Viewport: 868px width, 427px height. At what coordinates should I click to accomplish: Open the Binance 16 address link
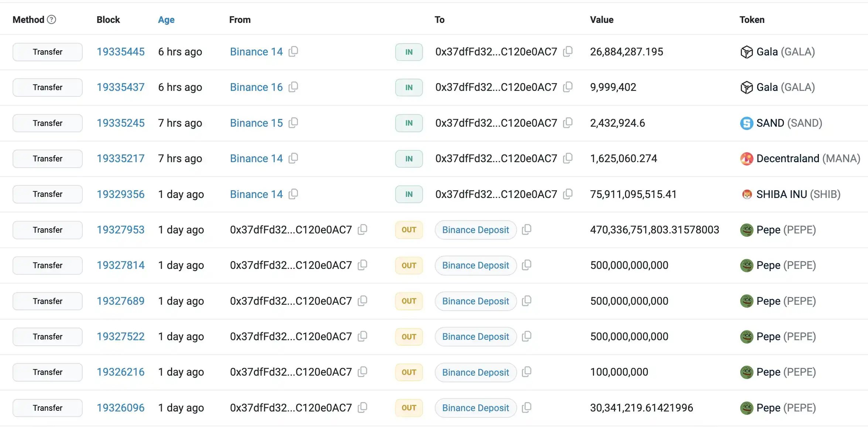click(x=256, y=87)
